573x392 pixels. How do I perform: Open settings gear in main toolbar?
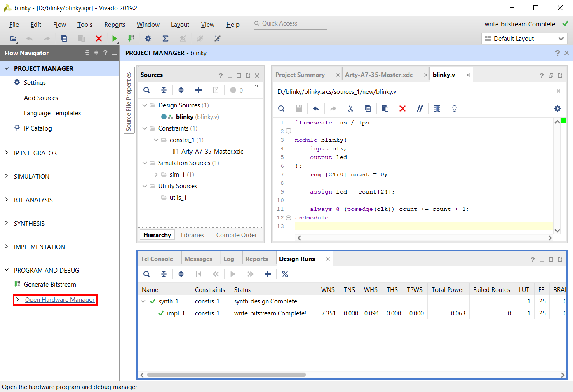(x=148, y=39)
